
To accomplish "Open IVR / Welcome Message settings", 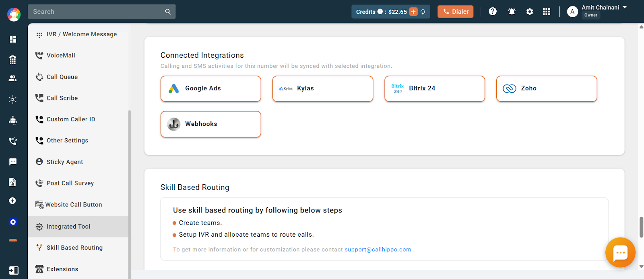I will pos(78,34).
